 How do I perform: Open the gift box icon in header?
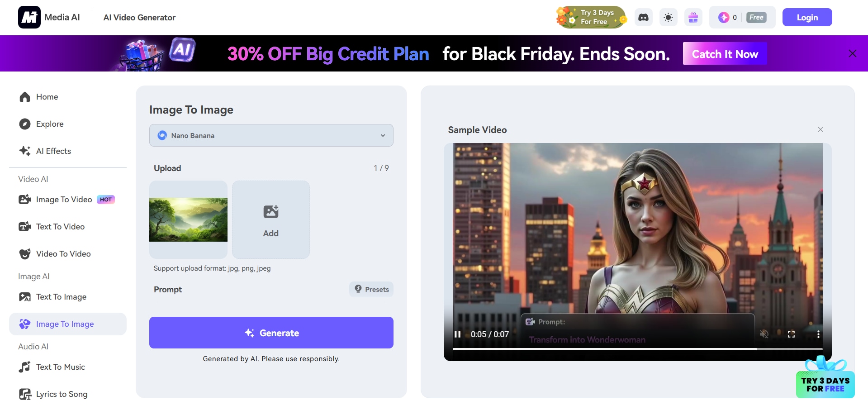[x=693, y=18]
